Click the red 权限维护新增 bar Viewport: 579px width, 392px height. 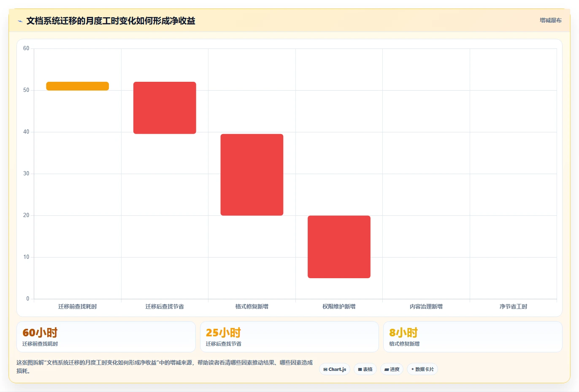click(339, 247)
